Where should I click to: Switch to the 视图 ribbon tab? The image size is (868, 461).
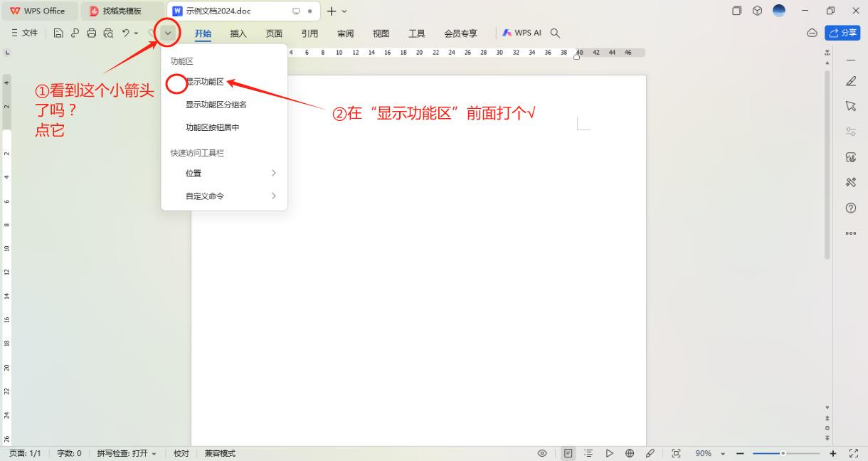381,33
